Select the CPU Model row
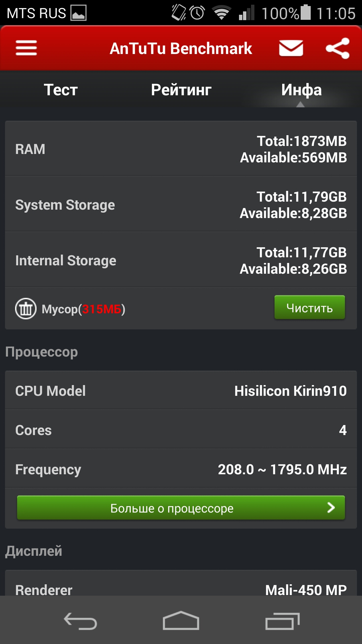 [x=181, y=390]
